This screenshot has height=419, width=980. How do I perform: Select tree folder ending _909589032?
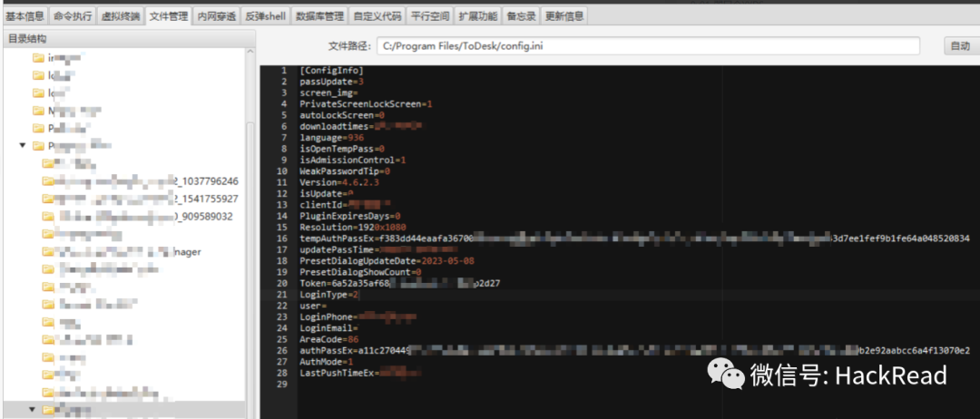tap(138, 216)
